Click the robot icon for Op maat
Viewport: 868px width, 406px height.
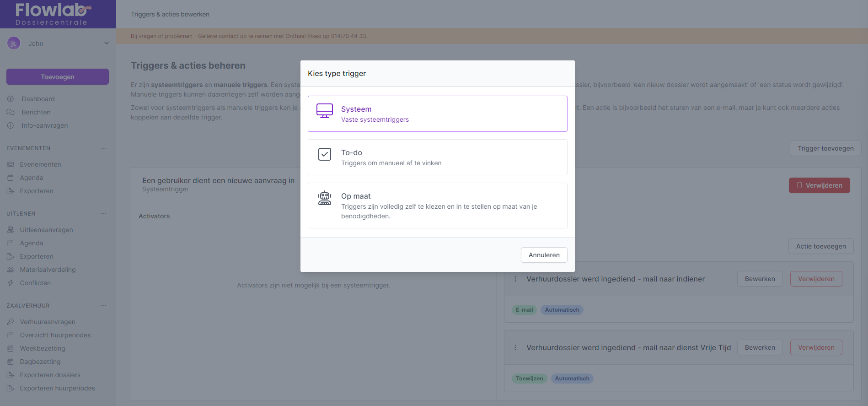tap(325, 198)
